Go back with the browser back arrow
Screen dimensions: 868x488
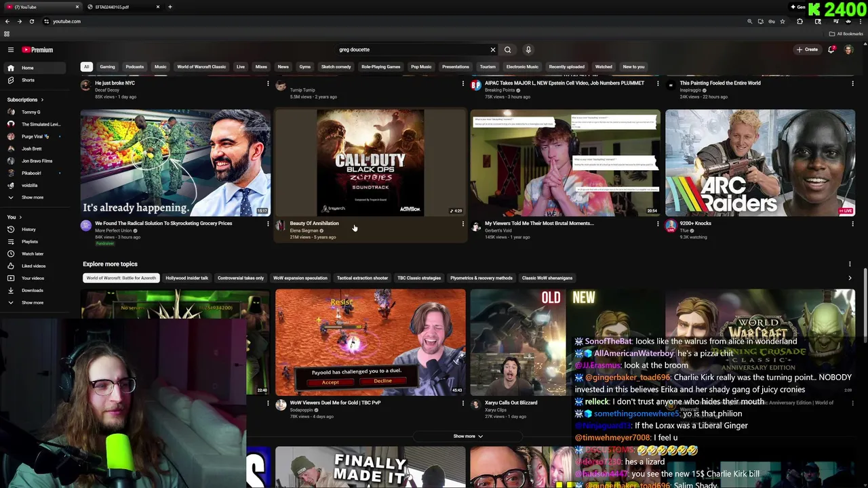[x=7, y=21]
